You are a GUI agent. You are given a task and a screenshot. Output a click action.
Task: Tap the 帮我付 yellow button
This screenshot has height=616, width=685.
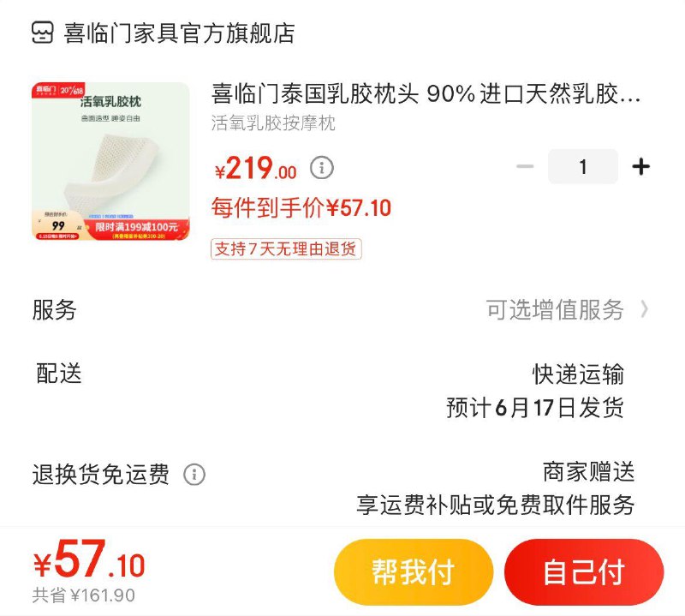(414, 571)
